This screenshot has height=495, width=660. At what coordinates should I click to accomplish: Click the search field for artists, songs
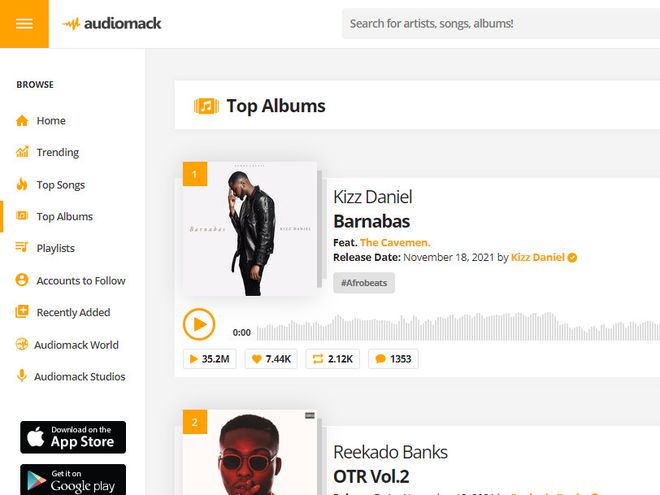click(x=501, y=24)
